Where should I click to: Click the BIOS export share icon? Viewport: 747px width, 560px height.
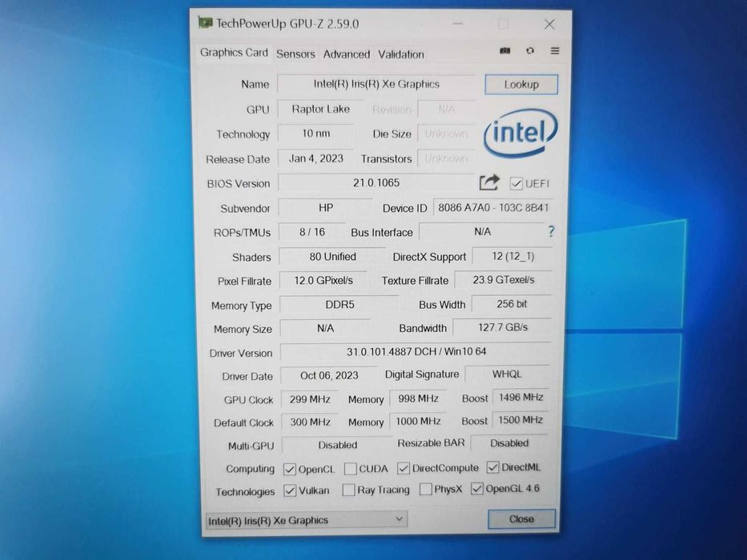pyautogui.click(x=489, y=182)
